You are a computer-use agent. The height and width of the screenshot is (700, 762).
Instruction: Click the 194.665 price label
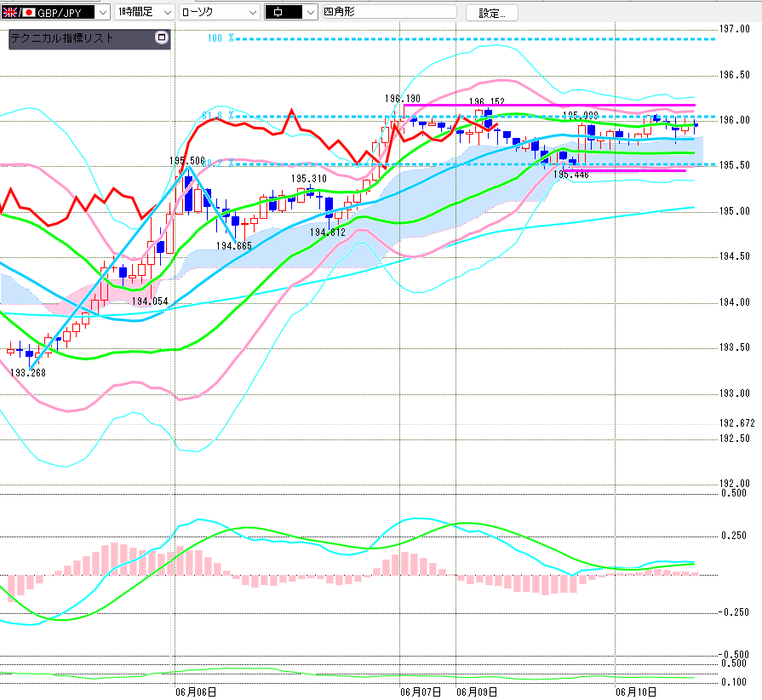tap(234, 246)
